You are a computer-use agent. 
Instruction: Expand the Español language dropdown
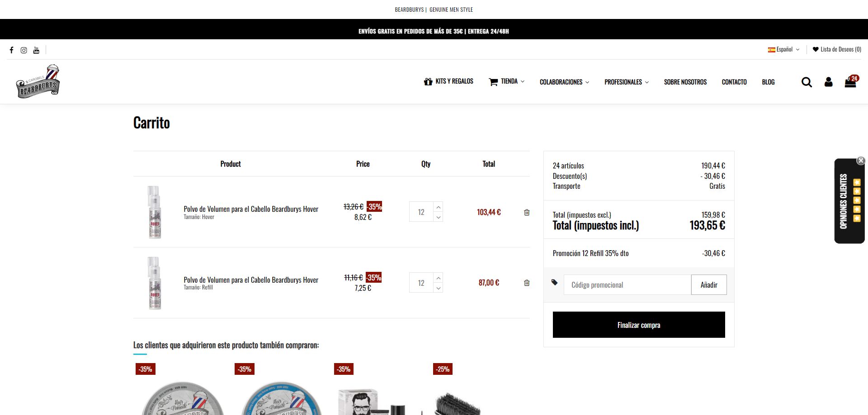[x=784, y=50]
